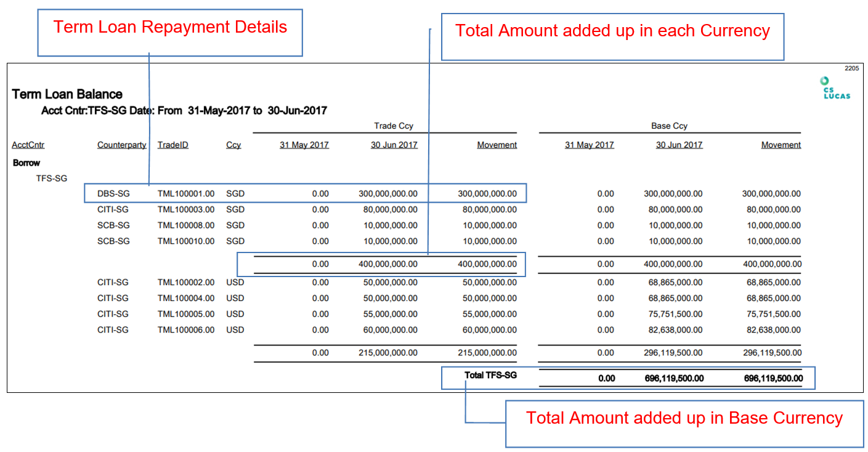The width and height of the screenshot is (868, 452).
Task: Select the 'Borrow' group label
Action: (26, 163)
